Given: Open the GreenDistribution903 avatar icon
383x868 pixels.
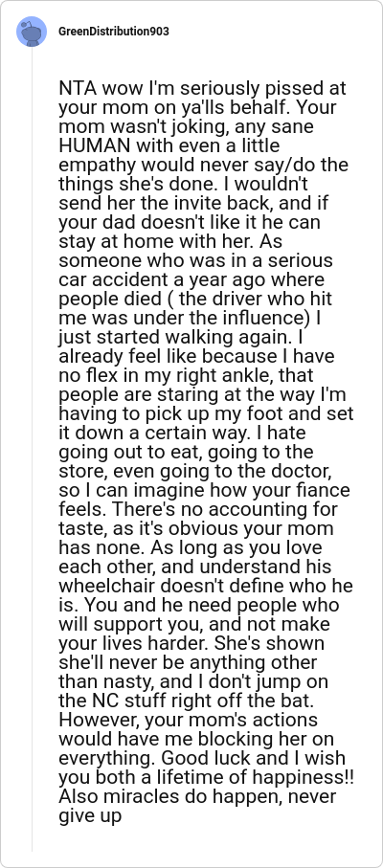Looking at the screenshot, I should (x=32, y=32).
